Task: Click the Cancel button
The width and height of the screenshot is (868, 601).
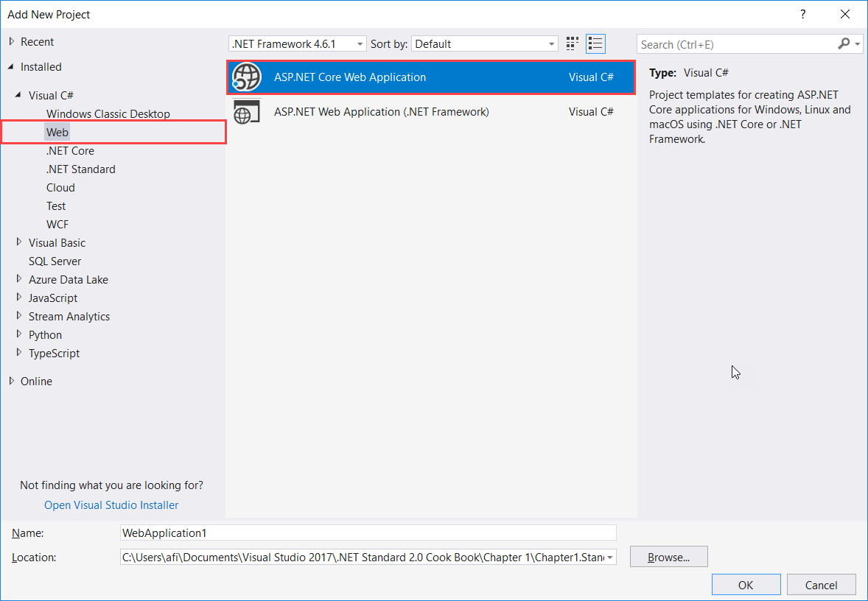Action: pyautogui.click(x=821, y=585)
